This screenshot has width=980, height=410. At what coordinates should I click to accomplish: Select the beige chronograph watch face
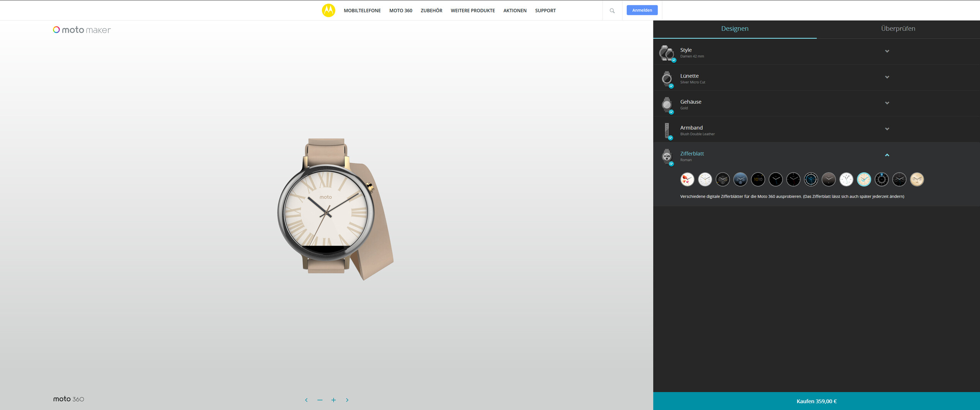[x=917, y=179]
